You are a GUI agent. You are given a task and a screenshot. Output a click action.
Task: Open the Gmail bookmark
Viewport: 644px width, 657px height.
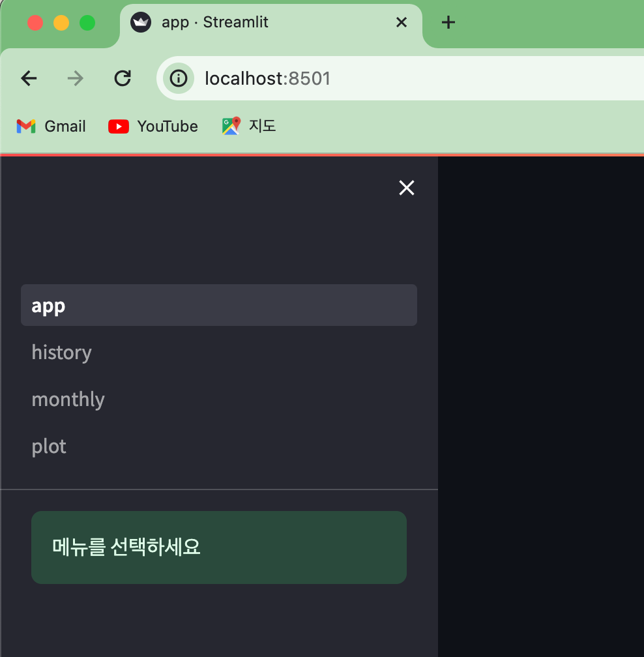coord(51,126)
